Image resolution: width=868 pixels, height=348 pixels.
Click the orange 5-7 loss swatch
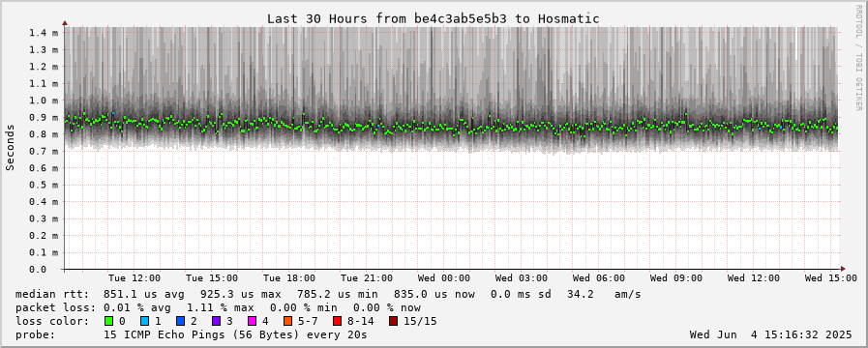click(287, 321)
